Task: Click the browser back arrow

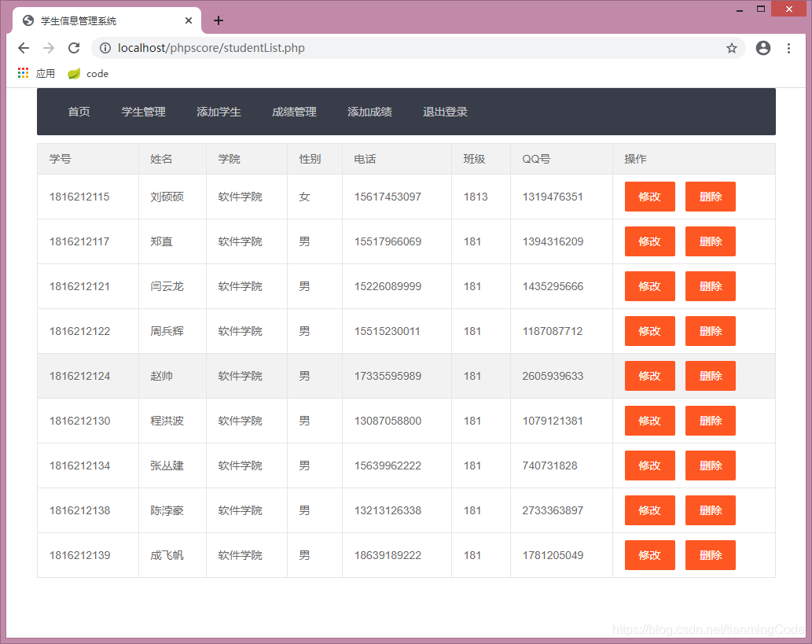Action: [23, 48]
